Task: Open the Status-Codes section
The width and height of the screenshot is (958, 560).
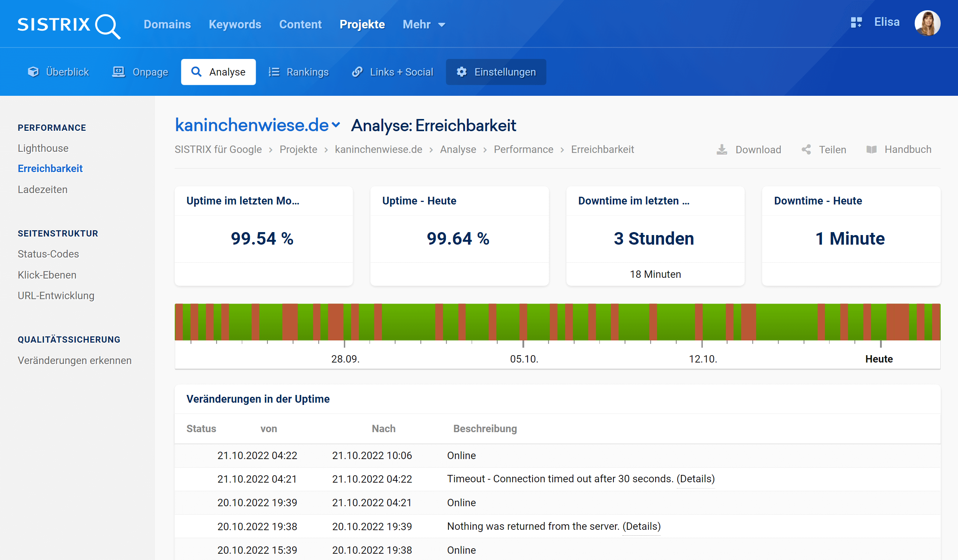Action: [48, 253]
